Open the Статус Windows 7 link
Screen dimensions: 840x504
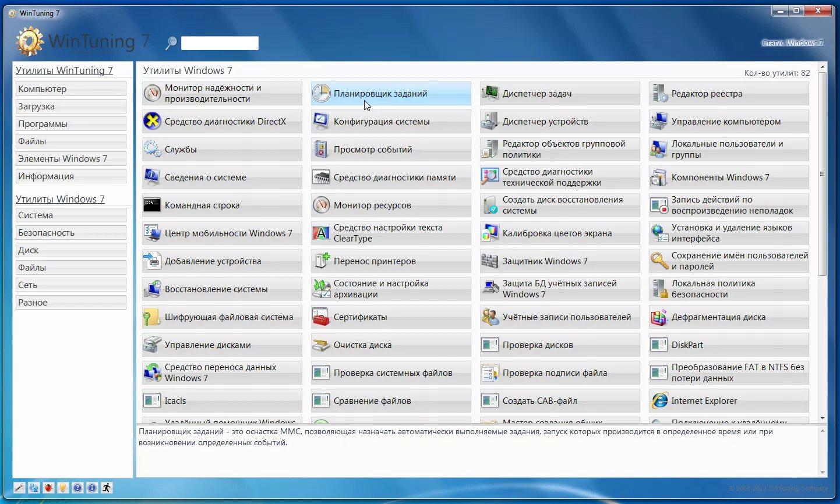point(792,42)
